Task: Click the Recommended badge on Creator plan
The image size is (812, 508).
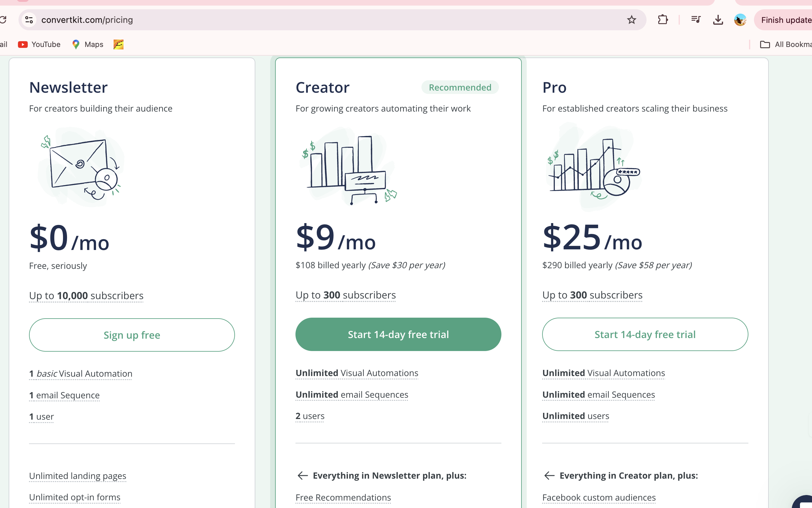Action: click(x=460, y=87)
